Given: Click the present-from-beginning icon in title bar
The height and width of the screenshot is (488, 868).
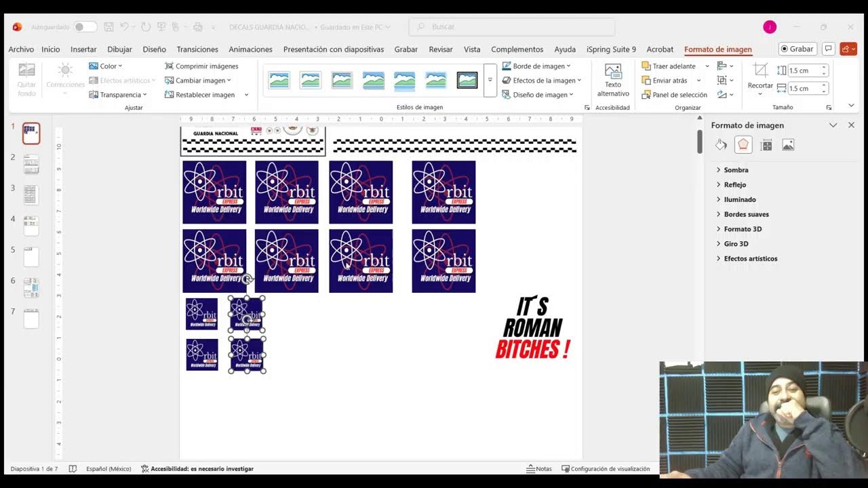Looking at the screenshot, I should point(161,27).
